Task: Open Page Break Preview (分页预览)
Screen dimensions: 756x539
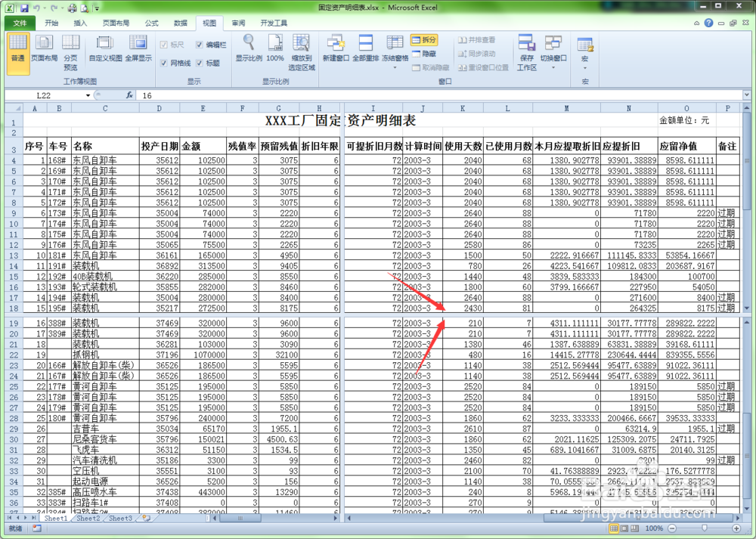Action: pyautogui.click(x=70, y=53)
